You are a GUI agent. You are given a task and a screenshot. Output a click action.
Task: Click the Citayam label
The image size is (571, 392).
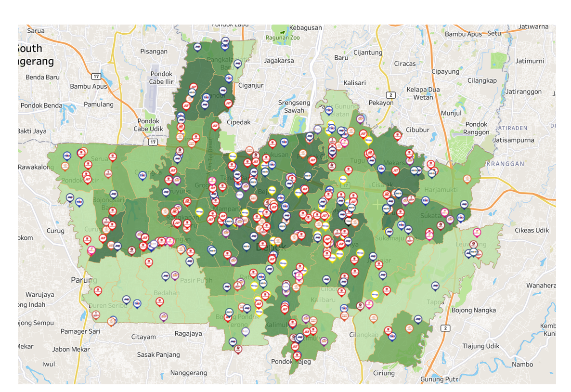point(143,337)
